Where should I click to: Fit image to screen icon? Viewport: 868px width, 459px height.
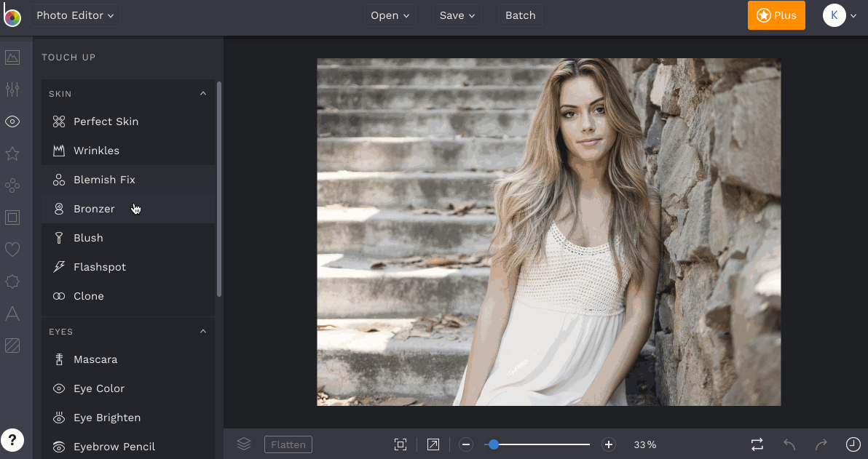401,444
